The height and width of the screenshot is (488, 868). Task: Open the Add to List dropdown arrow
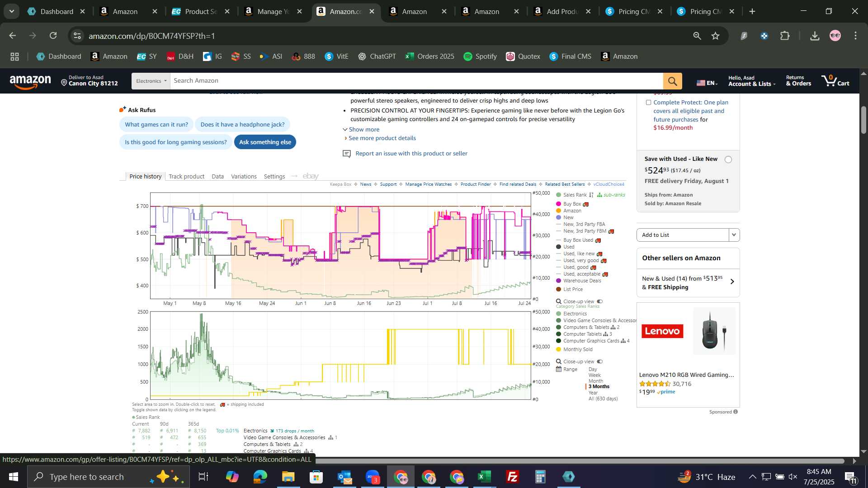point(734,235)
